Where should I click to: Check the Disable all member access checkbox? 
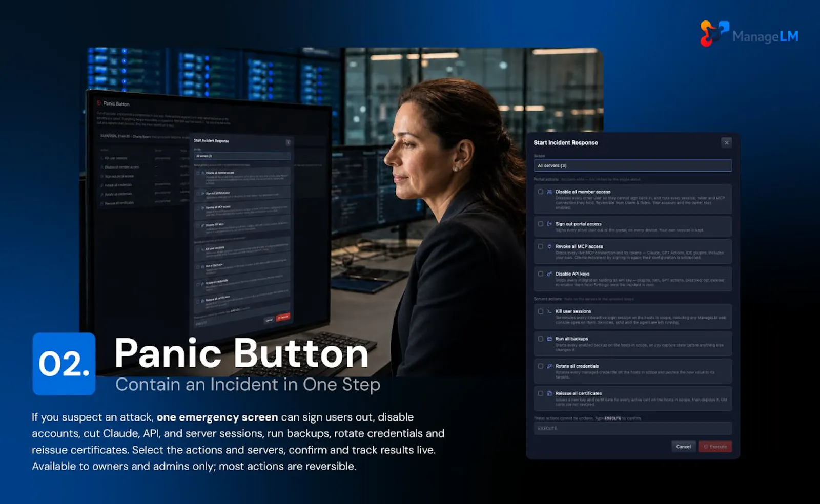(x=540, y=192)
